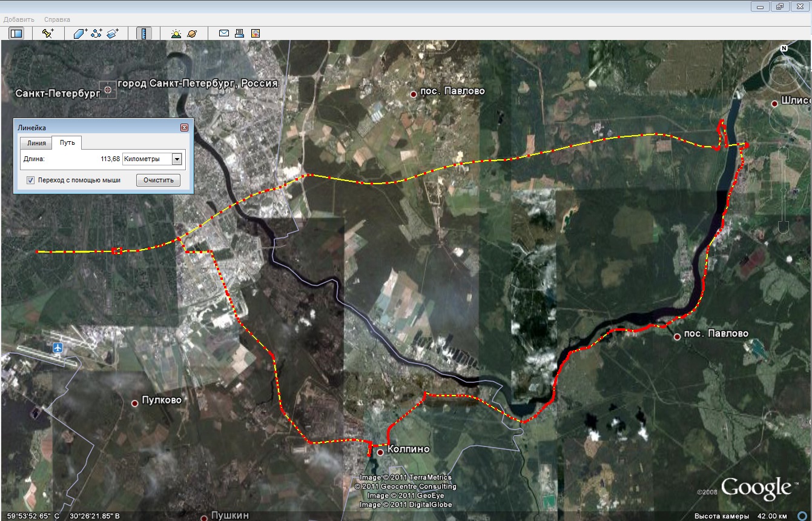This screenshot has height=521, width=812.
Task: Open the Добавить menu
Action: click(18, 19)
